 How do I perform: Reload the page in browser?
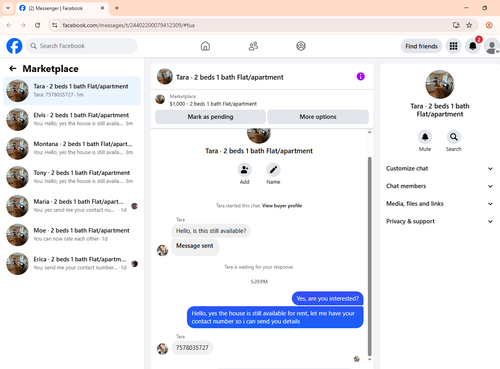click(x=38, y=25)
